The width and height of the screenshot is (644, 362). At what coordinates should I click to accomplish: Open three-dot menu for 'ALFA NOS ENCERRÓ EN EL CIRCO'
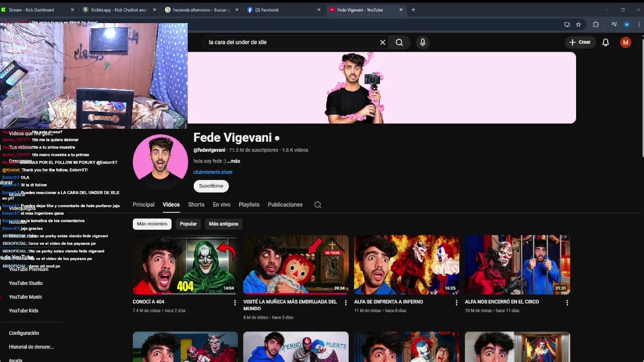(567, 303)
